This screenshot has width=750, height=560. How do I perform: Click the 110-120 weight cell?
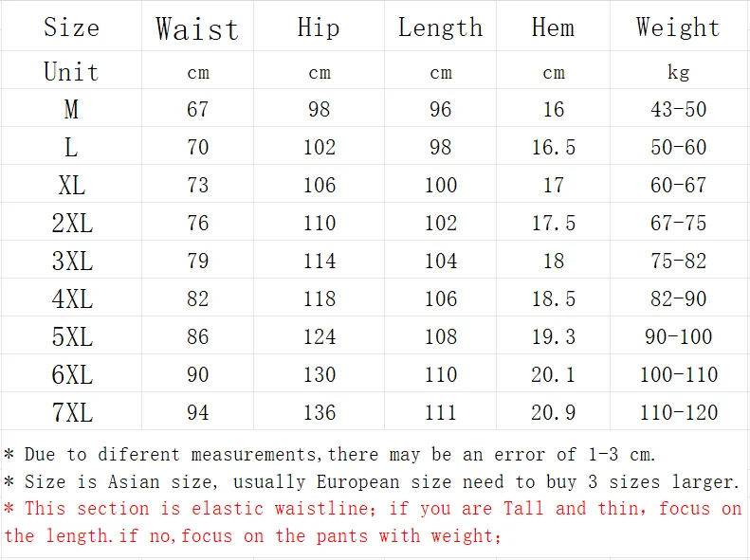(x=678, y=413)
